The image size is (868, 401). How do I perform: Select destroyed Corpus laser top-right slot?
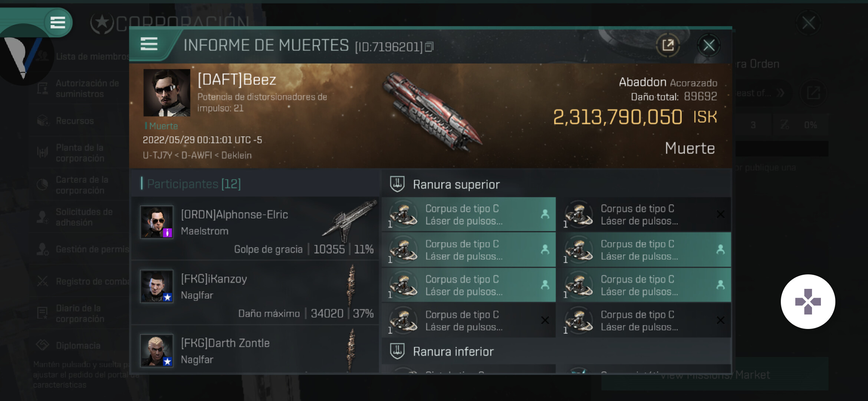click(645, 215)
